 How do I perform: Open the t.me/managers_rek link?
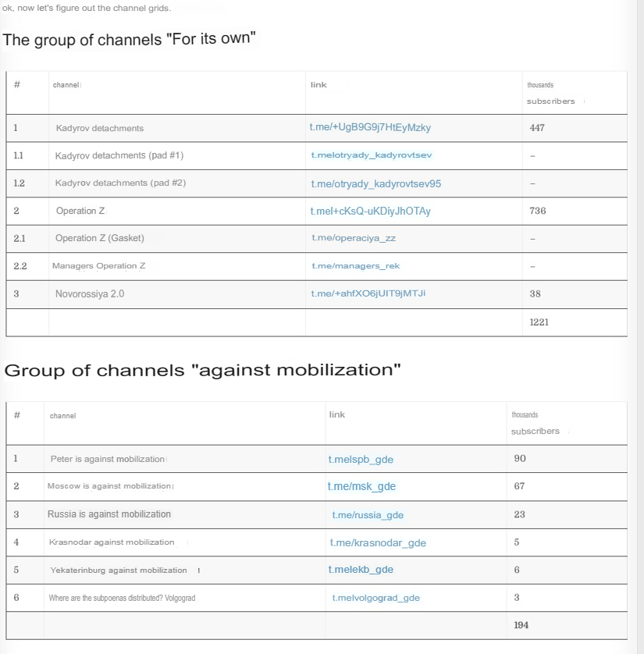356,265
